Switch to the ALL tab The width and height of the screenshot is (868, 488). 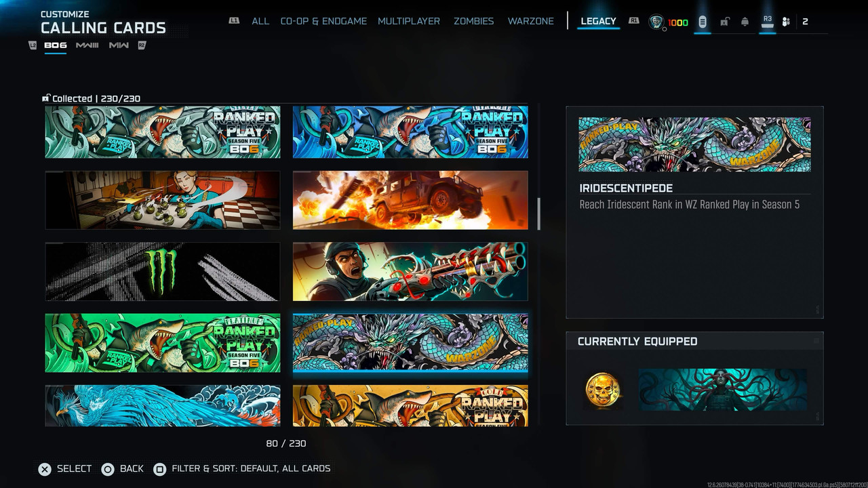click(260, 21)
